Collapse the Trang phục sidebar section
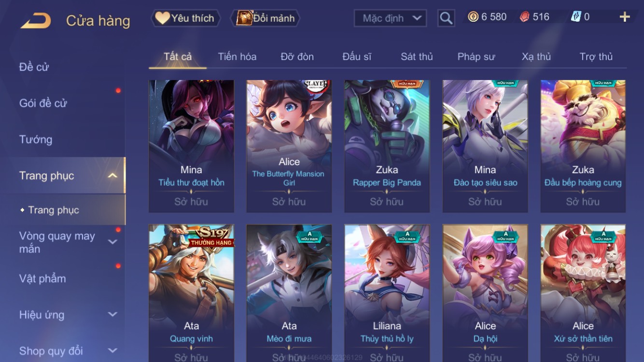 (112, 176)
